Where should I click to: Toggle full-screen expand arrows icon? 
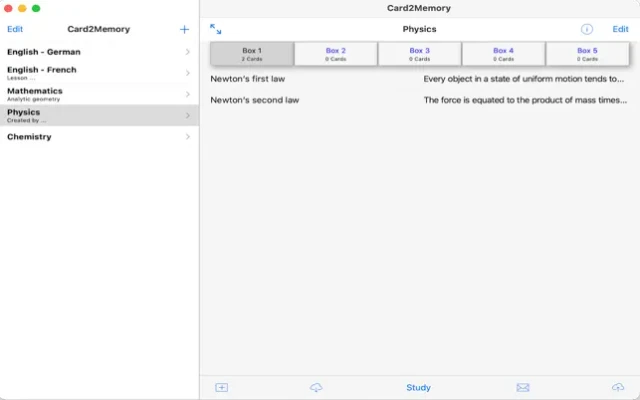point(216,29)
